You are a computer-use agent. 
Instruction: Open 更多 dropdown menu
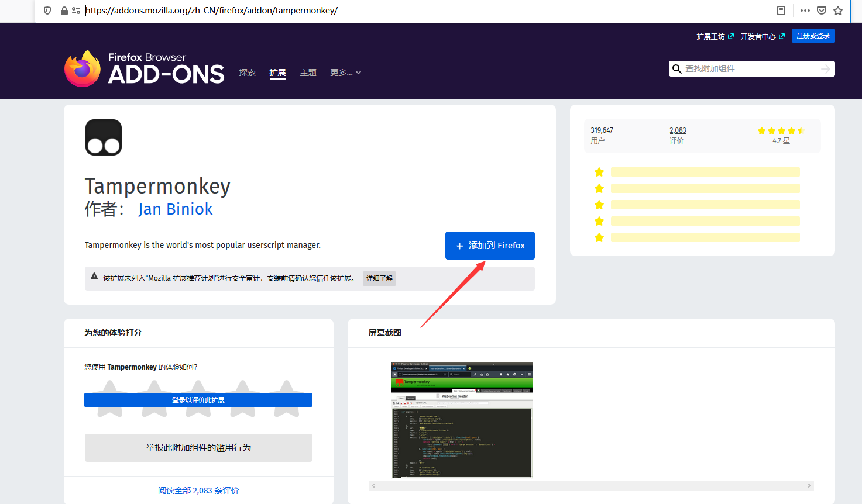point(346,73)
